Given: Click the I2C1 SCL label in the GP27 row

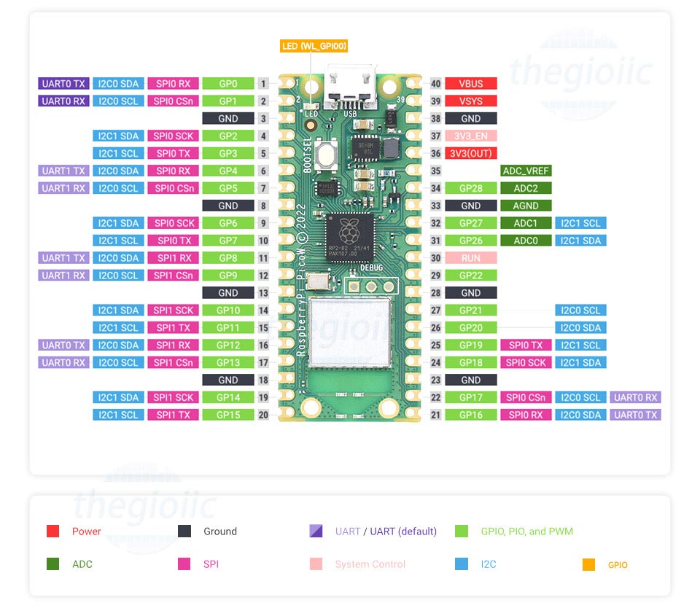Looking at the screenshot, I should (581, 223).
